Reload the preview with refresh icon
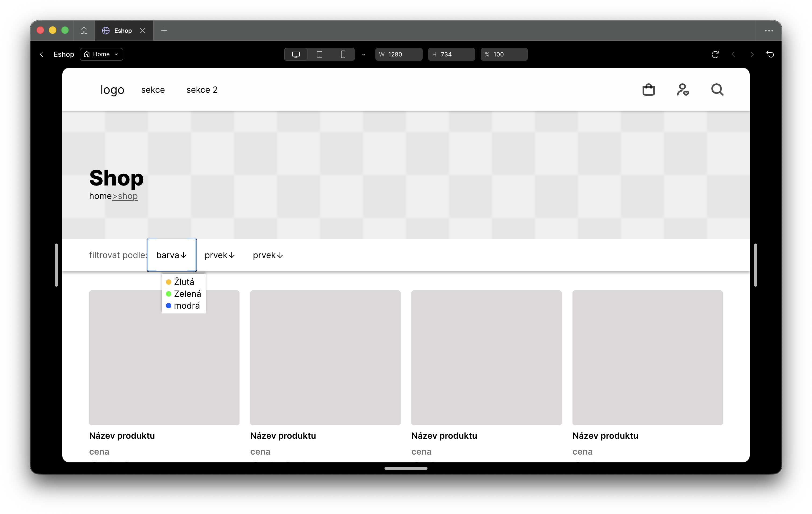Screen dimensions: 812x514 click(715, 54)
